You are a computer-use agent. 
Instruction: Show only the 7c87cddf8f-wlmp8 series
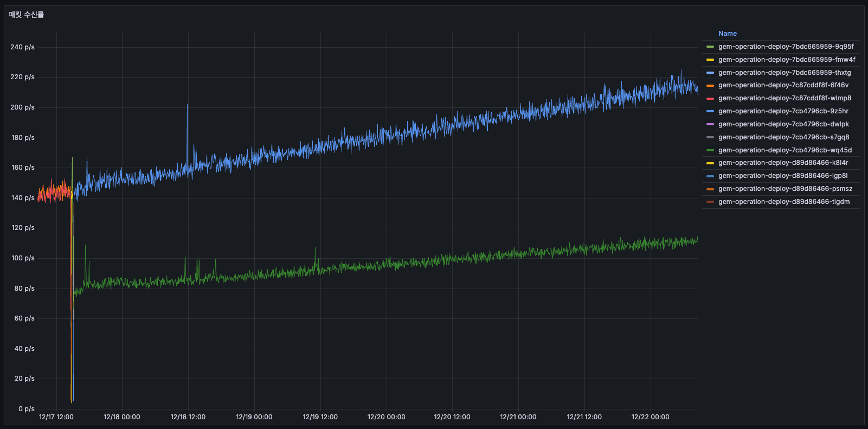pos(785,98)
